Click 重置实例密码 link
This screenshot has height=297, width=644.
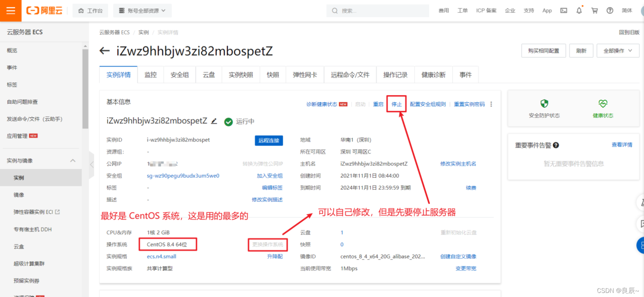tap(469, 104)
